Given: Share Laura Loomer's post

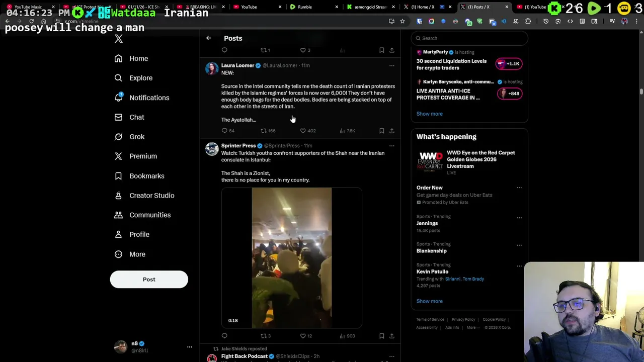Looking at the screenshot, I should pyautogui.click(x=392, y=131).
